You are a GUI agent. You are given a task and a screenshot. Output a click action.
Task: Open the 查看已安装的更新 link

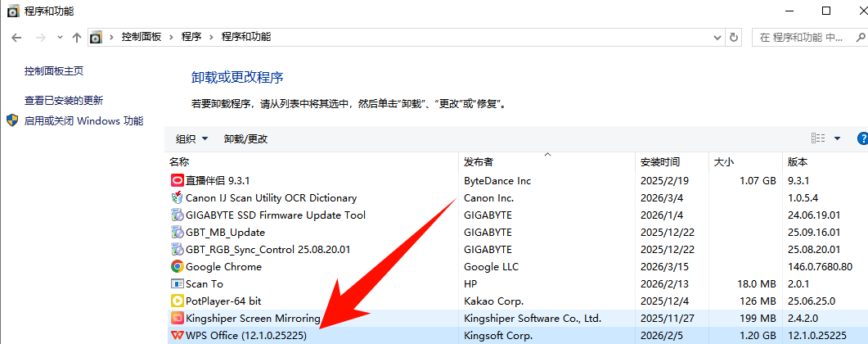(64, 101)
